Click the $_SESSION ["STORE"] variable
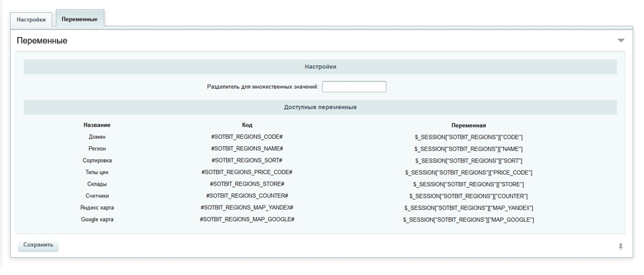Screen dimensions: 644x275 pos(469,185)
